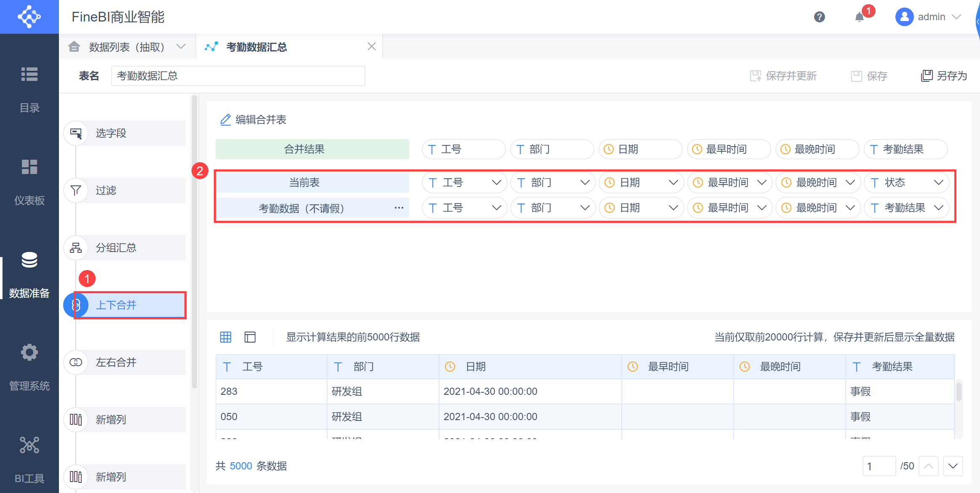Switch to 考勤数据汇总 tab

click(x=256, y=47)
